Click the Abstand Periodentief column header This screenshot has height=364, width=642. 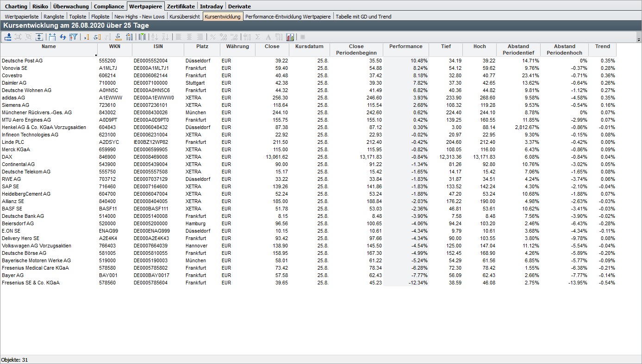[x=518, y=49]
